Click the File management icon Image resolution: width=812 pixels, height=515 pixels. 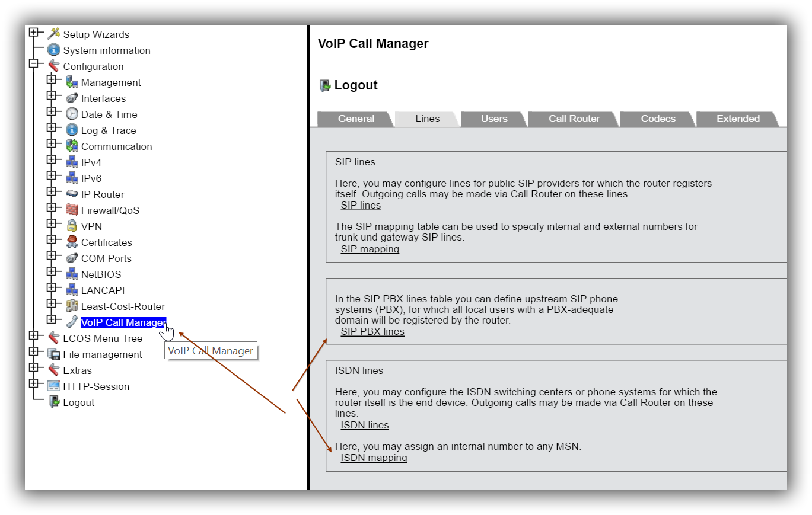coord(54,354)
